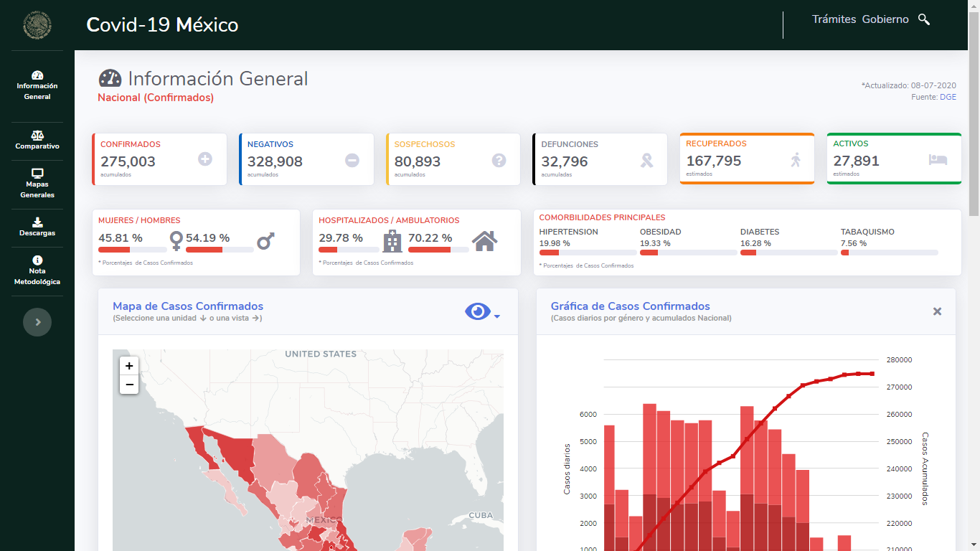Click the Información General dashboard sidebar icon
Screen dimensions: 980x551
pos(37,75)
